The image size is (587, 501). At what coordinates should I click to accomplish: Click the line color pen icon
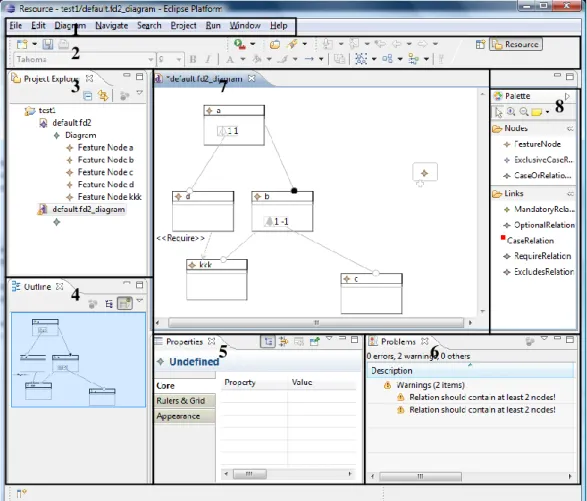coord(283,59)
